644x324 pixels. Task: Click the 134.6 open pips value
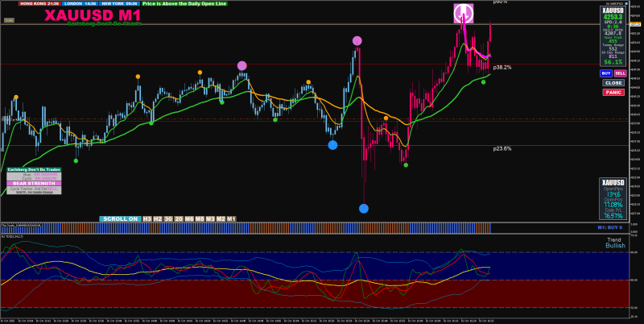[613, 194]
